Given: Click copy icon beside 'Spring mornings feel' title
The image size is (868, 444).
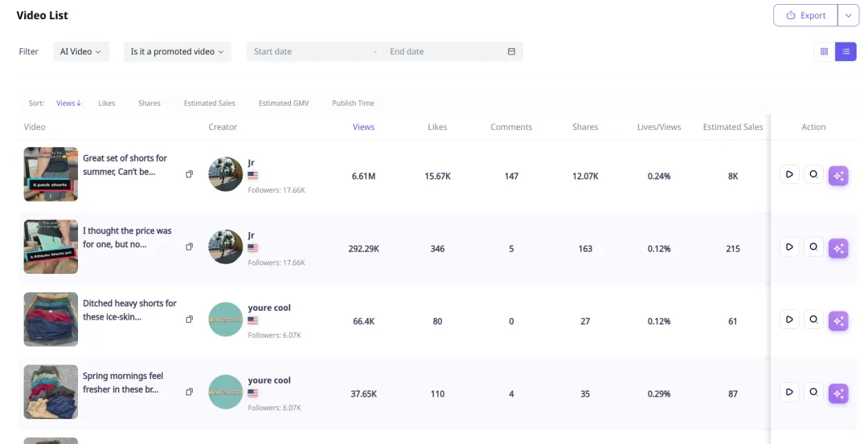Looking at the screenshot, I should (x=190, y=392).
